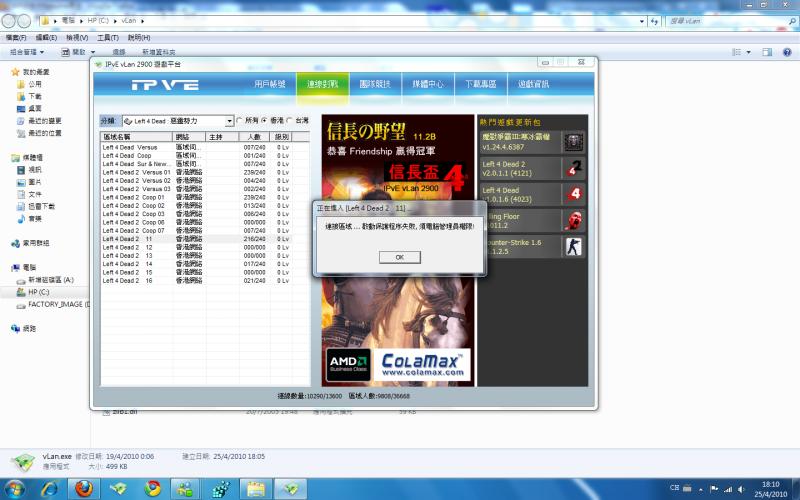The width and height of the screenshot is (800, 500).
Task: Select the 所有 region radio button
Action: pos(239,120)
